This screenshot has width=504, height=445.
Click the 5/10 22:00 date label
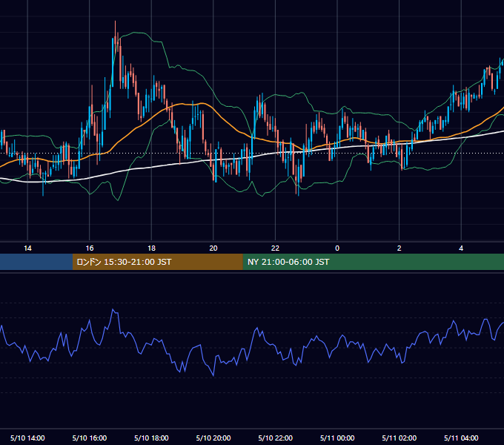pos(276,438)
